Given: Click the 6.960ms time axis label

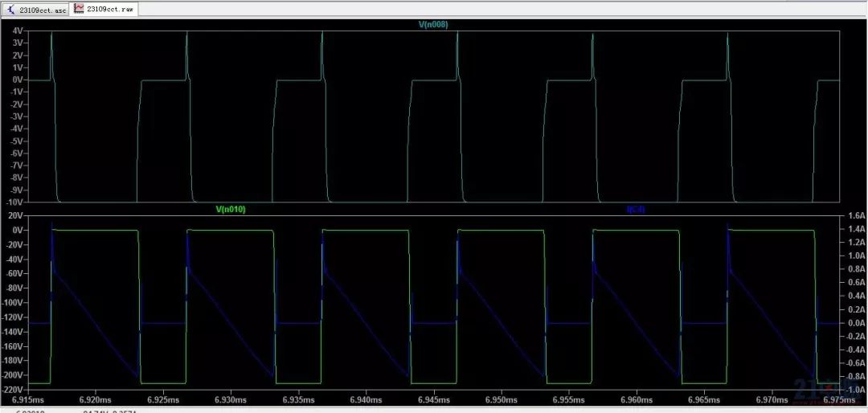Looking at the screenshot, I should tap(636, 399).
